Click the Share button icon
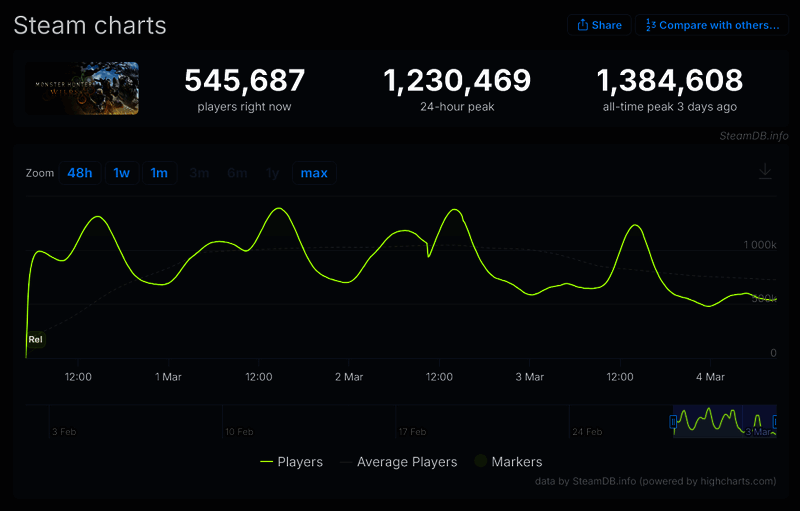Image resolution: width=800 pixels, height=511 pixels. click(582, 25)
